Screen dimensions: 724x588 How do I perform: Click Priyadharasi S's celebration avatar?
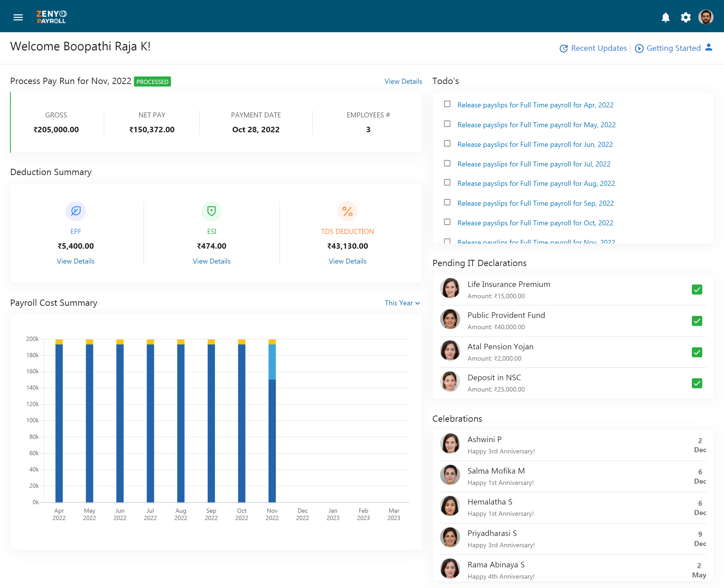point(450,537)
